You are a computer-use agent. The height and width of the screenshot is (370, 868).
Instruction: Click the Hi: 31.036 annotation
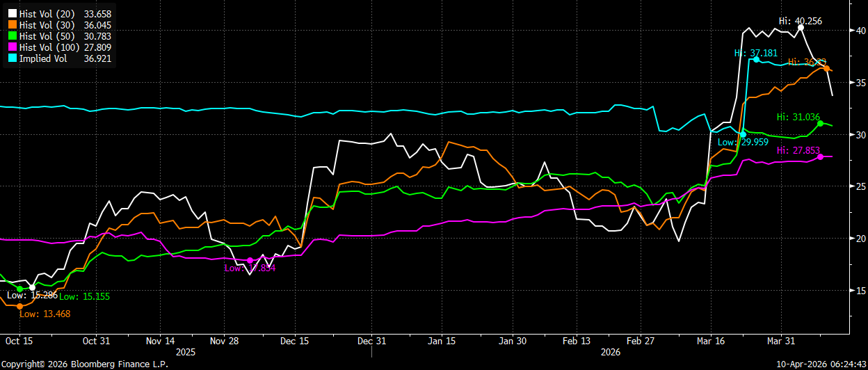[798, 117]
